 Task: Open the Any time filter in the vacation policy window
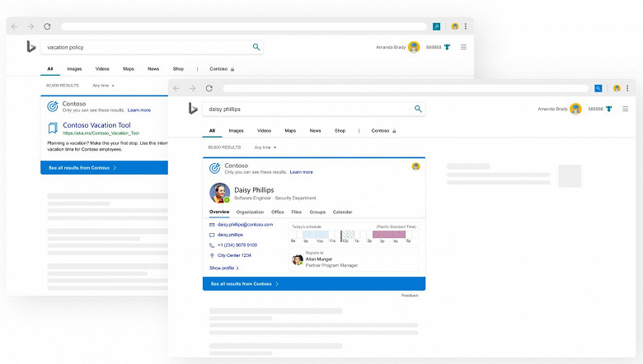point(103,86)
